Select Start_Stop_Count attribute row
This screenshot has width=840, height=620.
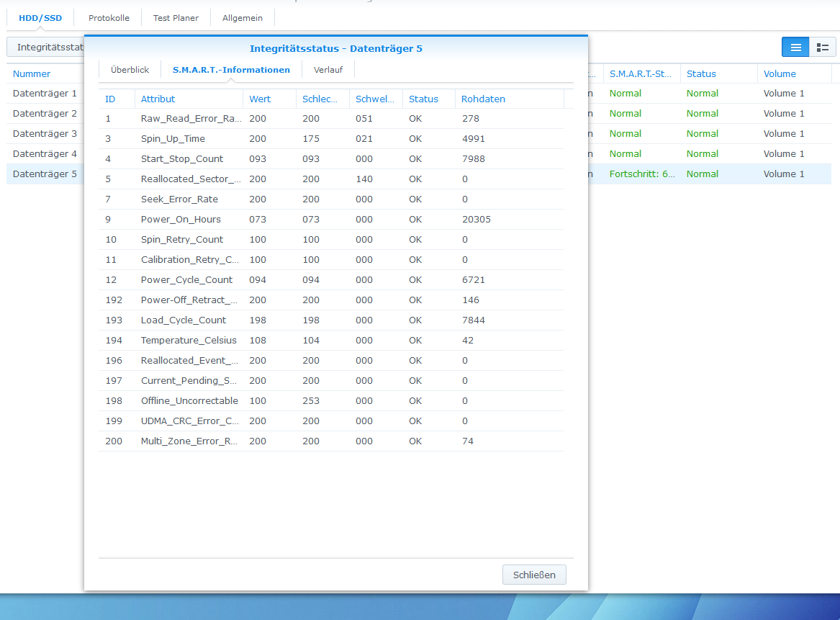point(331,158)
